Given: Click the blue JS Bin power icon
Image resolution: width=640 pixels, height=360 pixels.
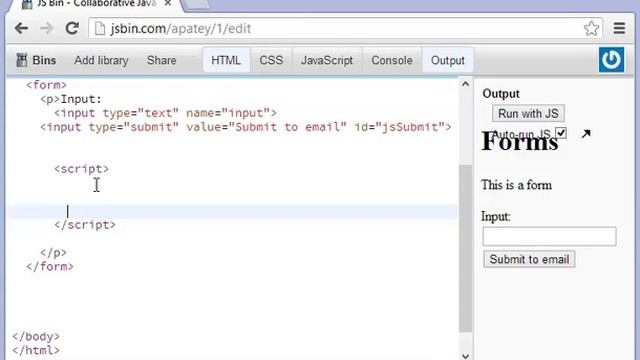Looking at the screenshot, I should click(611, 60).
